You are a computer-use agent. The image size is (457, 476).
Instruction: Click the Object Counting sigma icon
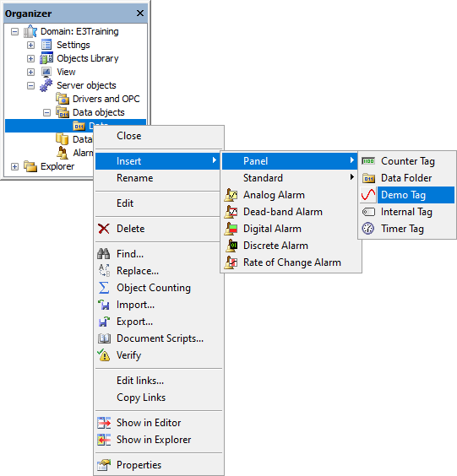click(x=104, y=288)
